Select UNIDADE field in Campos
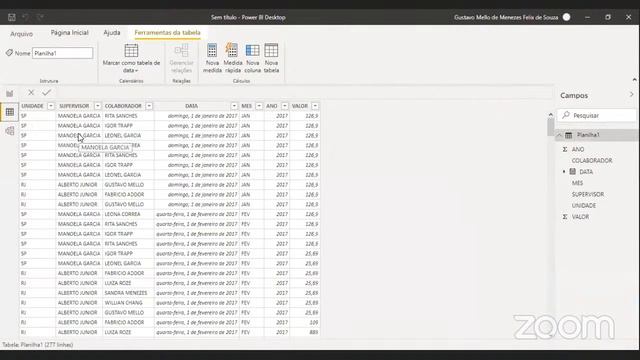 pos(584,206)
